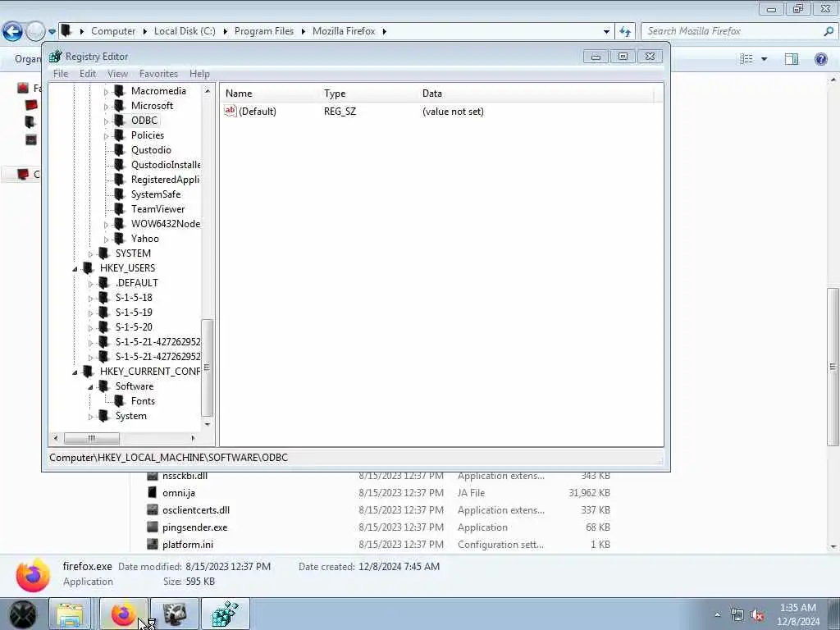Viewport: 840px width, 630px height.
Task: Refresh the Explorer address bar location
Action: point(625,32)
